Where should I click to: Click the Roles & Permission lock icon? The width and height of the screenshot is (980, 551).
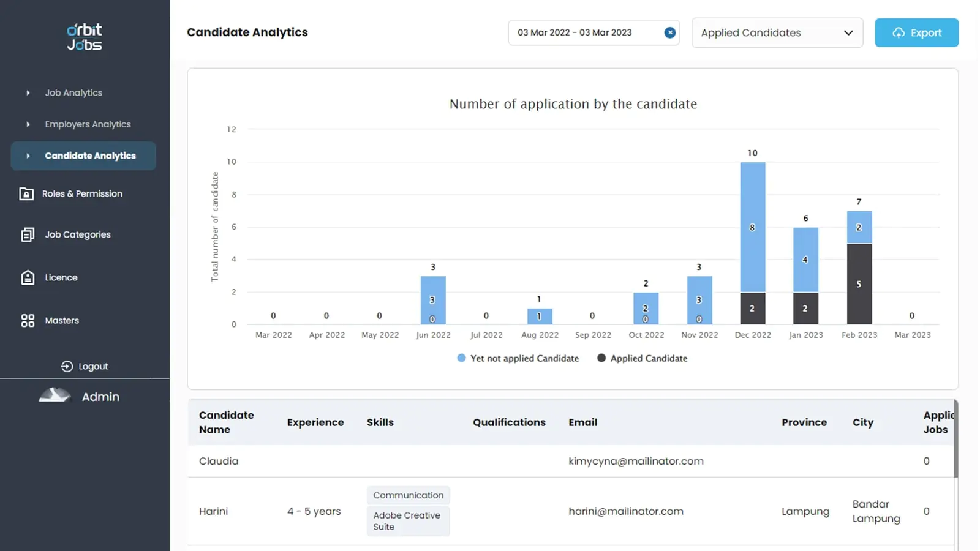coord(26,194)
